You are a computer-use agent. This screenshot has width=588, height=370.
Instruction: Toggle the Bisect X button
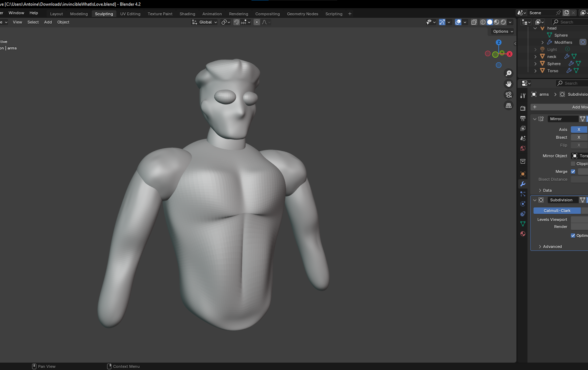click(579, 137)
